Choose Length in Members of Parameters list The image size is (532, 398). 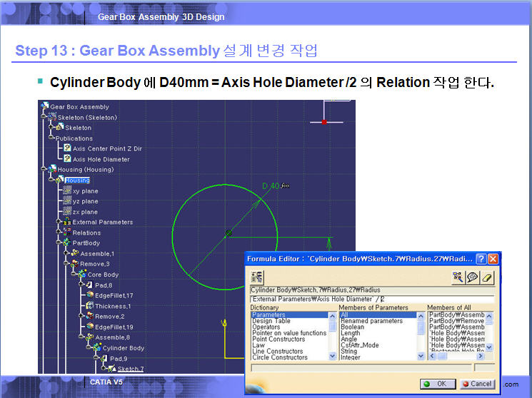tap(351, 333)
